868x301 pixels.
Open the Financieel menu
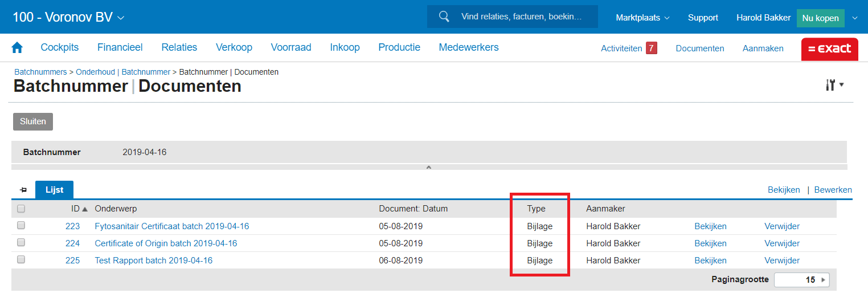click(120, 48)
